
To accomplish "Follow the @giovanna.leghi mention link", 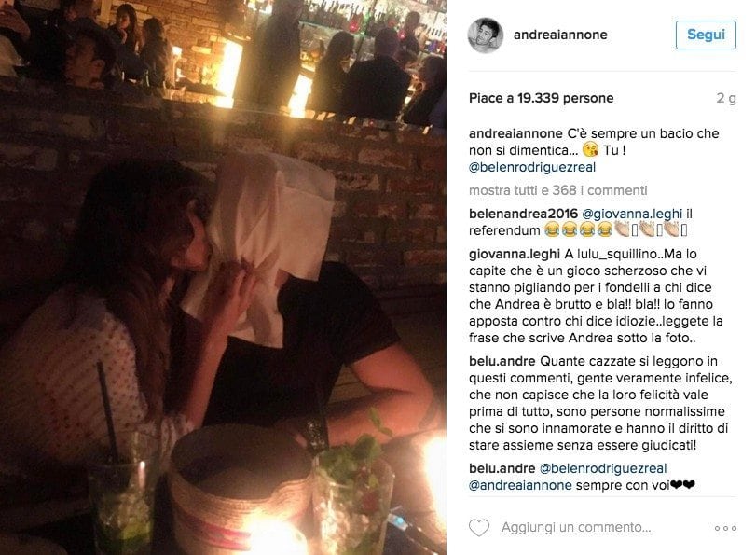I will click(632, 214).
